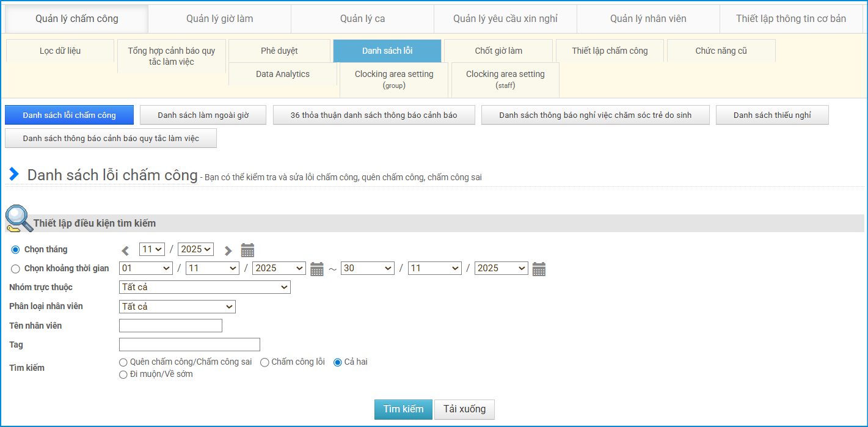Choose 'Chấm công lỗi' search option
Viewport: 868px width, 427px height.
click(264, 362)
